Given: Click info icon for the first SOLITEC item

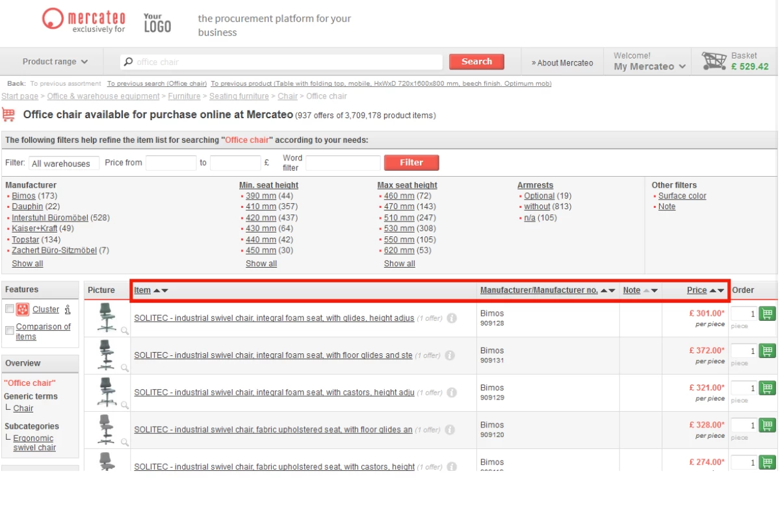Looking at the screenshot, I should pos(451,318).
